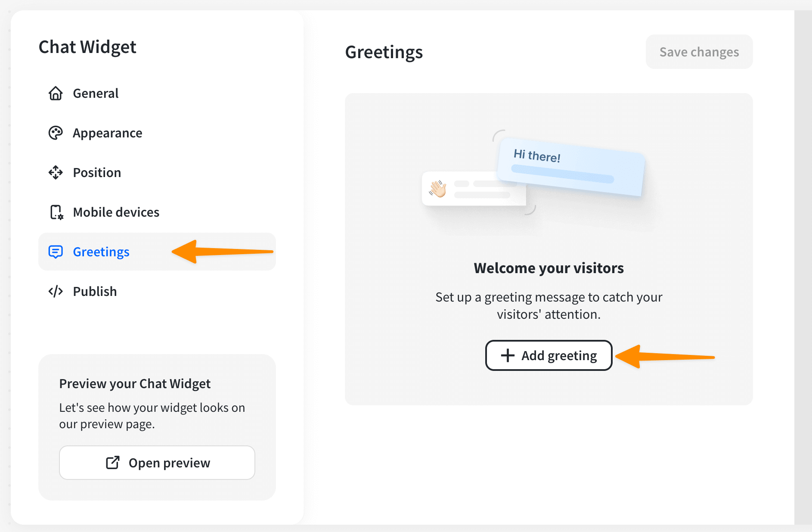
Task: Click the plus icon in Add greeting
Action: [x=508, y=355]
